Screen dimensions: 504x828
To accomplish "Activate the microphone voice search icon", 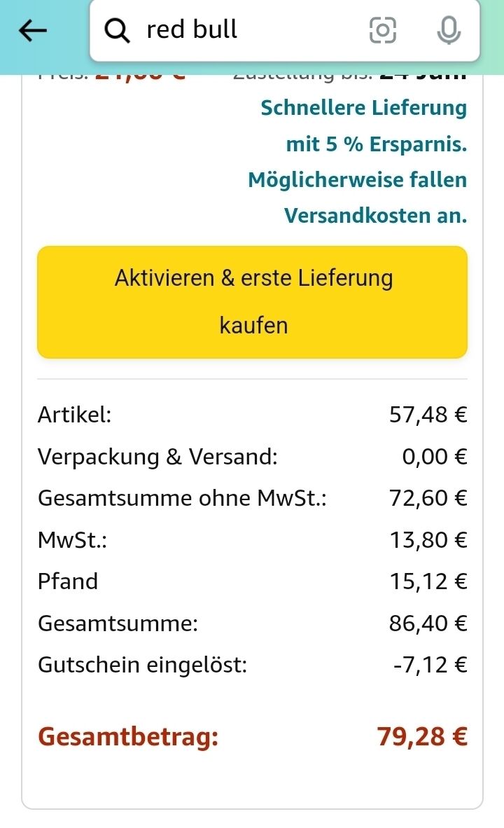I will [448, 30].
